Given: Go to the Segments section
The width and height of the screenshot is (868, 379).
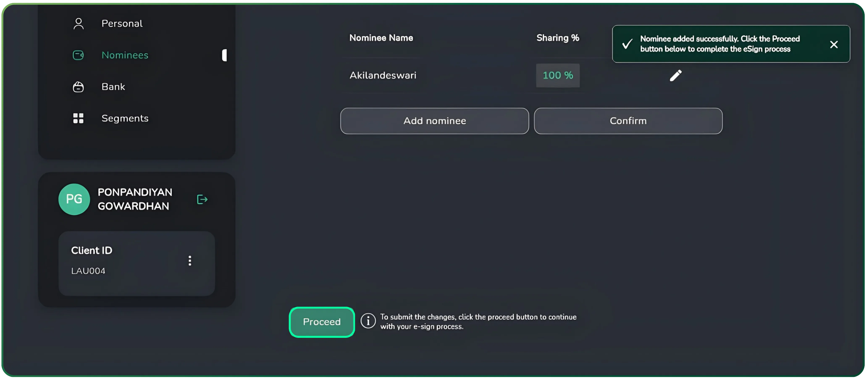Looking at the screenshot, I should pos(125,118).
